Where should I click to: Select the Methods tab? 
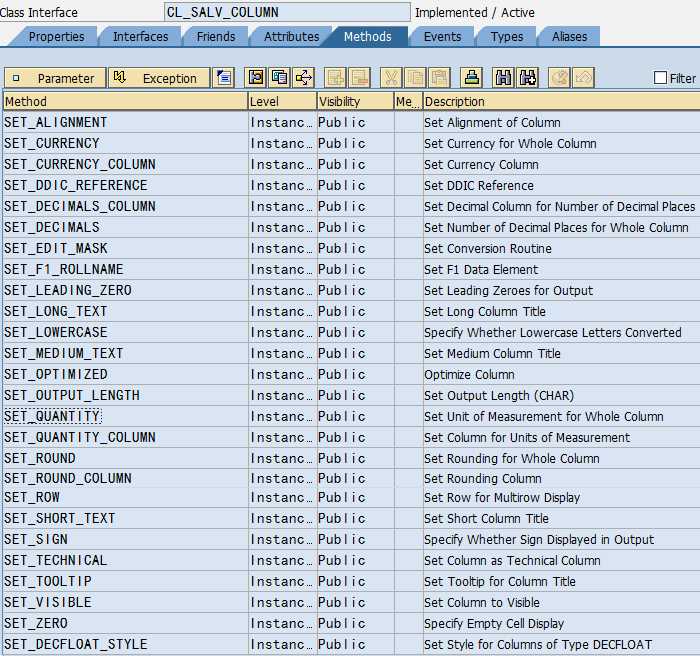tap(367, 37)
